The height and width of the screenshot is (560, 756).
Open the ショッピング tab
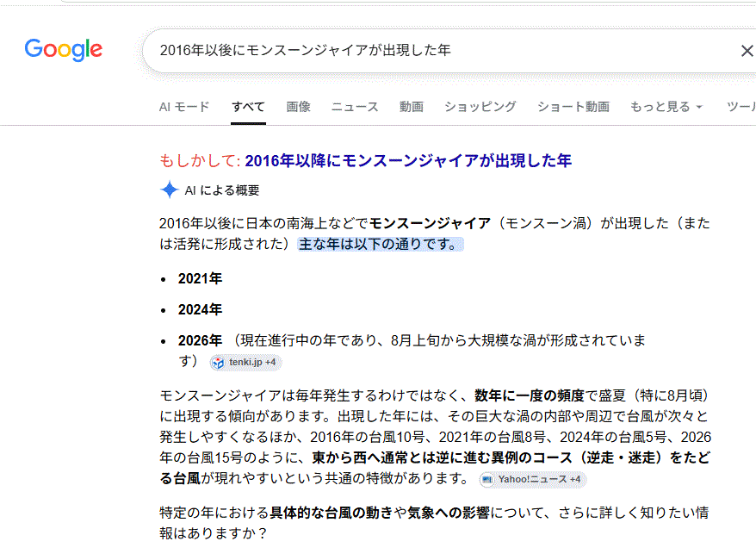(x=480, y=107)
